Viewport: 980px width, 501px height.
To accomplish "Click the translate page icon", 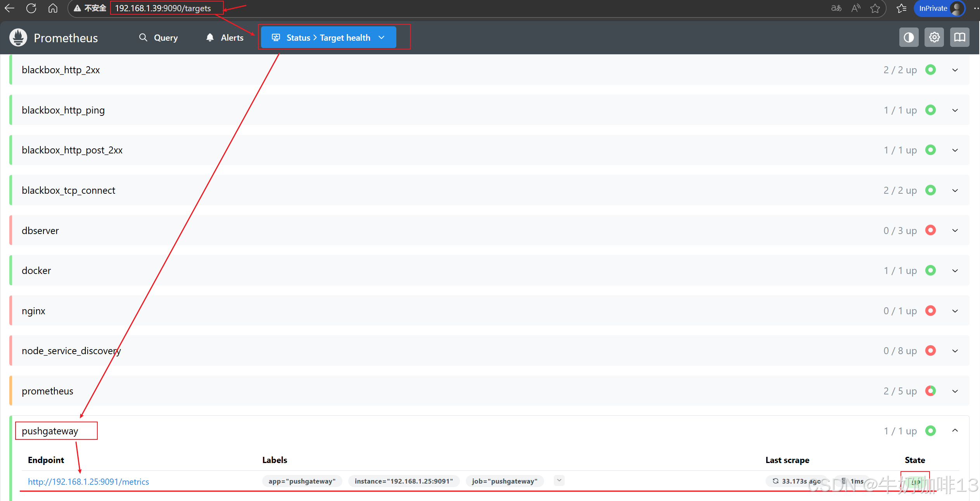I will pyautogui.click(x=836, y=8).
